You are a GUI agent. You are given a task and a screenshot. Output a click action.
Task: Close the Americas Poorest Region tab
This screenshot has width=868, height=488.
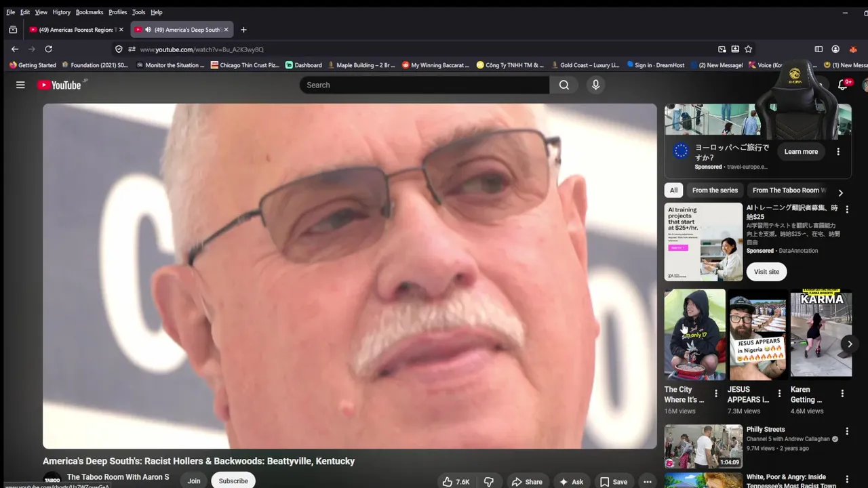(x=121, y=30)
